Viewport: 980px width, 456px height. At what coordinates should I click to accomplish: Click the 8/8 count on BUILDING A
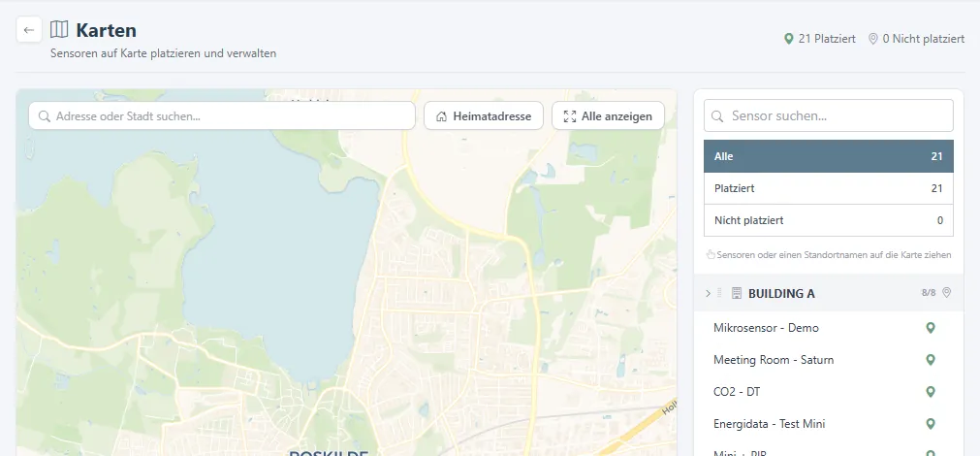[x=928, y=293]
